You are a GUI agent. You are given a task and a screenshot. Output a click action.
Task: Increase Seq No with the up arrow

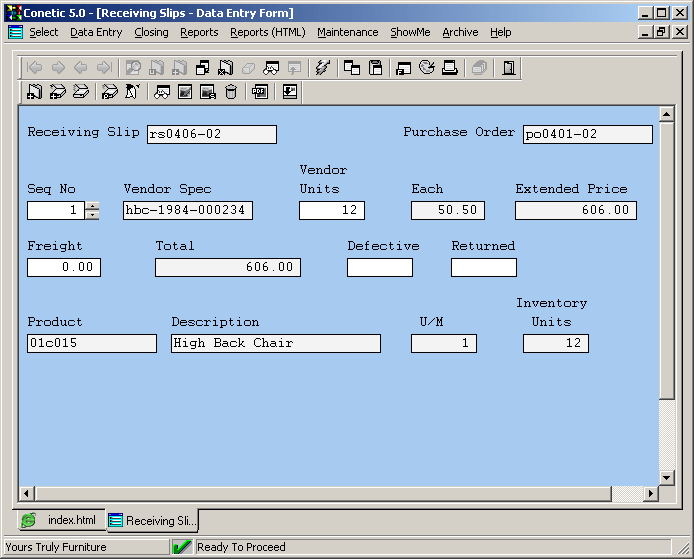coord(93,206)
